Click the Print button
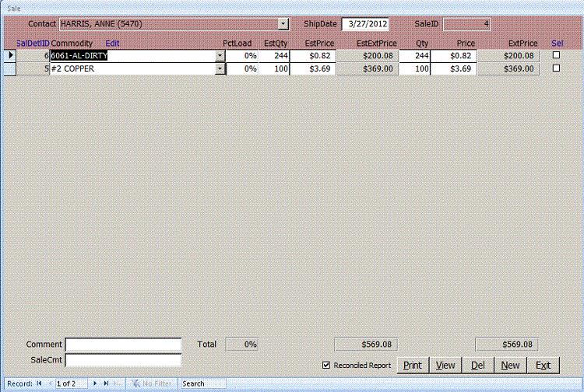Image resolution: width=584 pixels, height=392 pixels. 412,366
